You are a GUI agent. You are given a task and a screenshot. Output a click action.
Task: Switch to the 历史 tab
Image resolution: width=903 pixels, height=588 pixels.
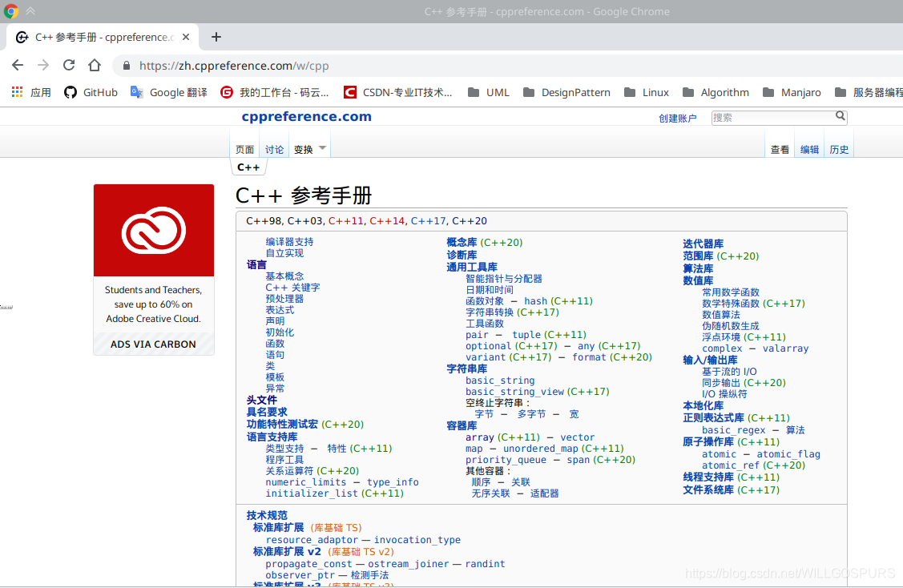pos(838,149)
